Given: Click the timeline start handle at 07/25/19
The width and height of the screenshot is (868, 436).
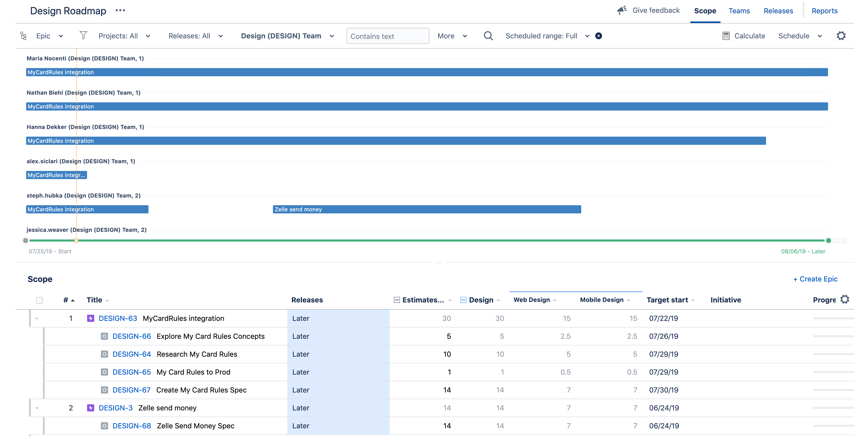Looking at the screenshot, I should [26, 241].
